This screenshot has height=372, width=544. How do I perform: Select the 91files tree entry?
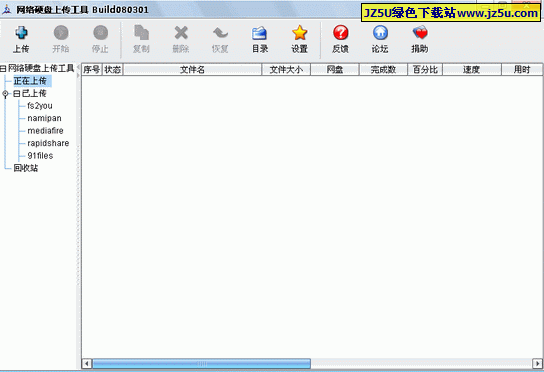click(x=40, y=156)
